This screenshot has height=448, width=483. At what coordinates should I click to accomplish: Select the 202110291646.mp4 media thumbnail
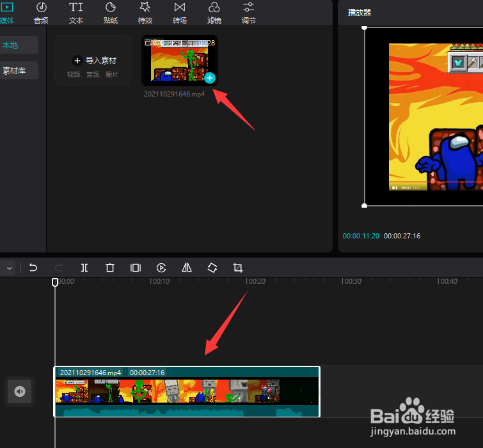point(180,60)
